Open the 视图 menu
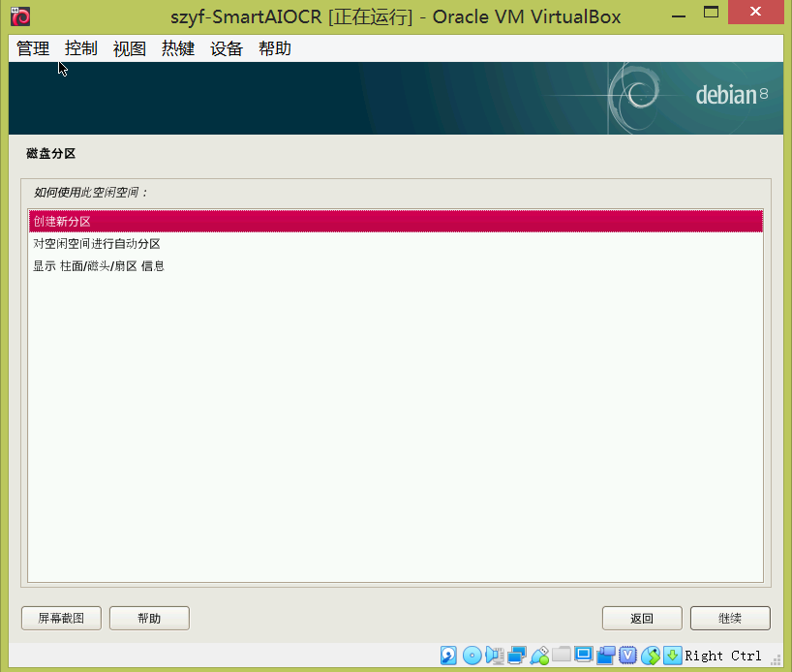 [130, 48]
